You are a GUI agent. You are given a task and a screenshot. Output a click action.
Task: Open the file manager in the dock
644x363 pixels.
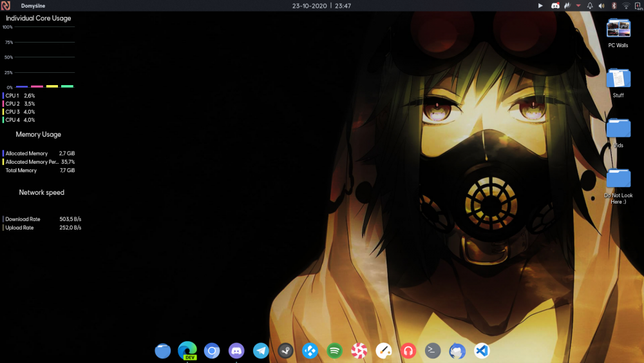pos(163,351)
